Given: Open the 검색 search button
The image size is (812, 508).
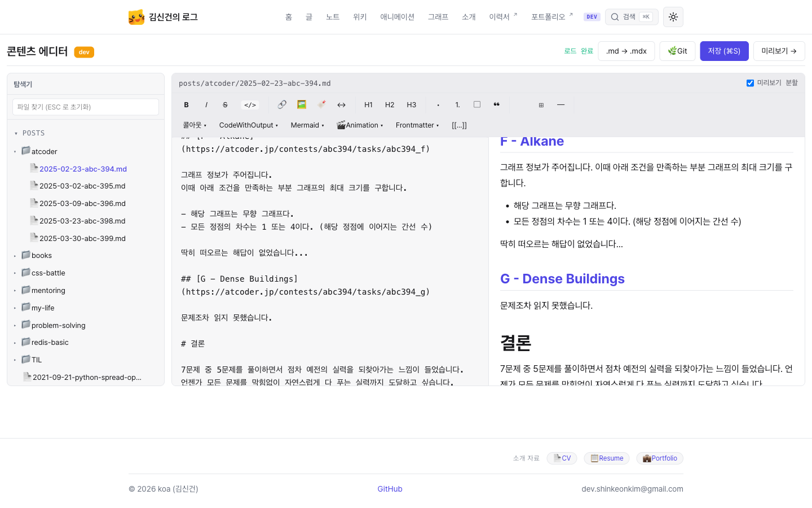Looking at the screenshot, I should (632, 17).
